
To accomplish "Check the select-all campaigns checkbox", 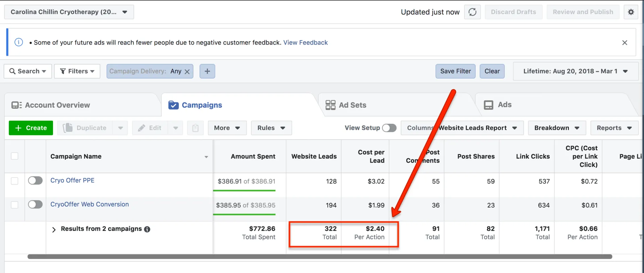I will pyautogui.click(x=14, y=156).
